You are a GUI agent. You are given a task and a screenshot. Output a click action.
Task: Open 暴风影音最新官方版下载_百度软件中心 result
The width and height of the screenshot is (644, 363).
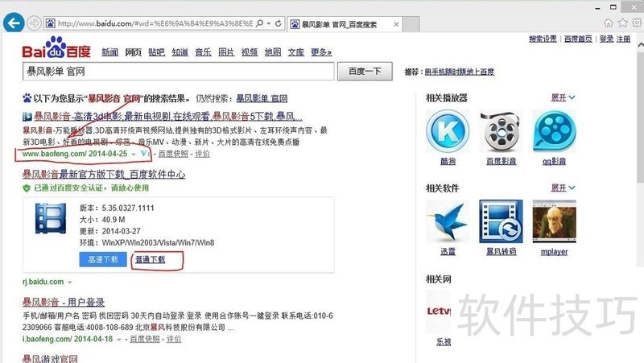click(x=104, y=175)
